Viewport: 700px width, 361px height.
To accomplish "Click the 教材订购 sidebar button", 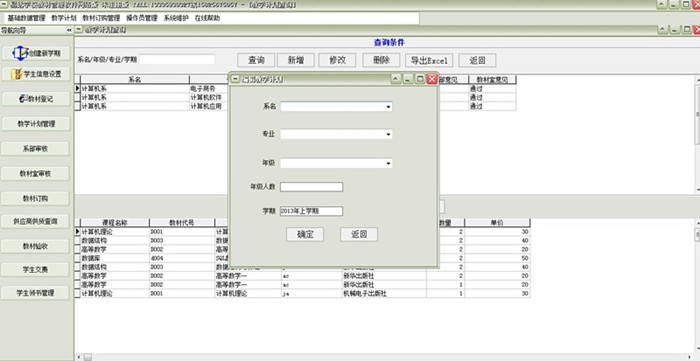I will [x=36, y=199].
